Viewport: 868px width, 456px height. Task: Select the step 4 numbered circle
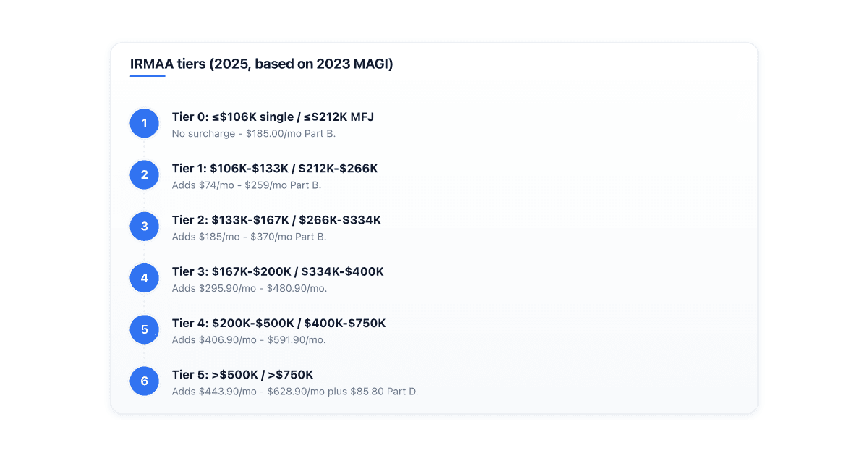[x=144, y=278]
